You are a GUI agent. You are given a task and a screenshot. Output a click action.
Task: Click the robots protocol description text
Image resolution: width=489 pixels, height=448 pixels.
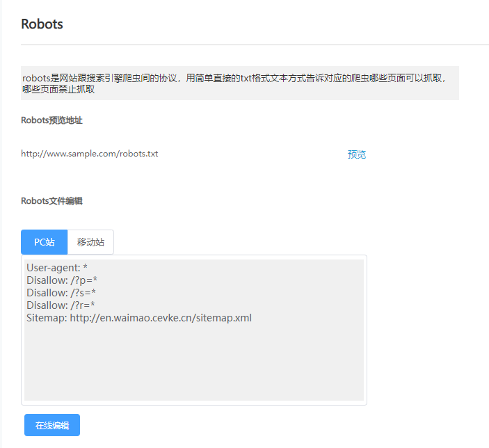click(234, 83)
